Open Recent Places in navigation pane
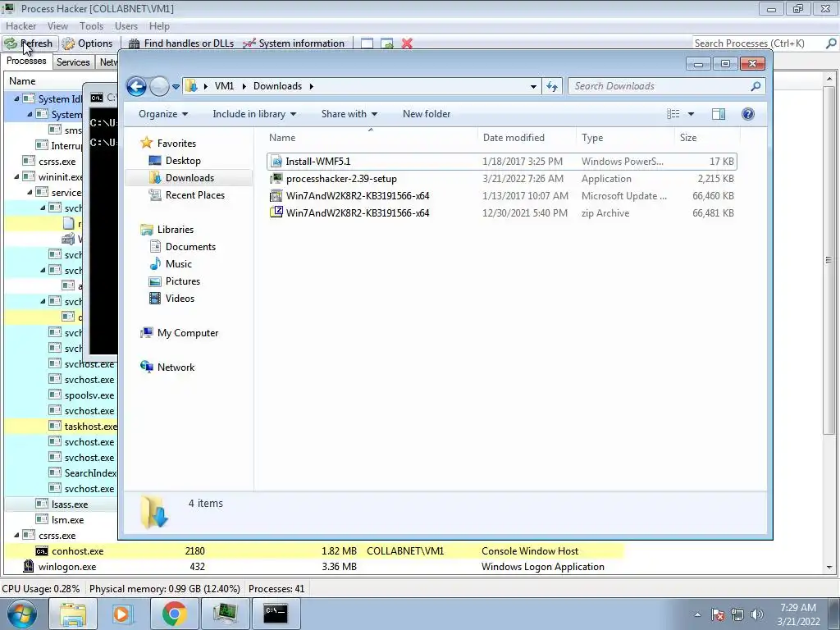This screenshot has height=630, width=840. (195, 195)
